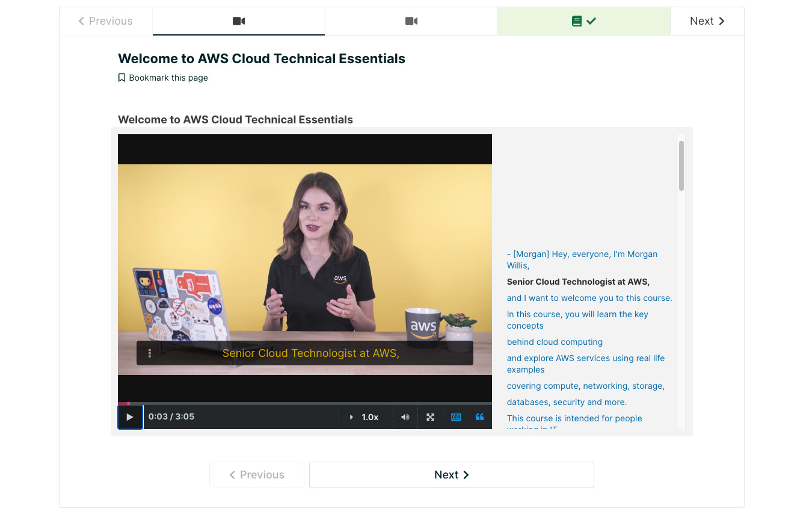Screen dimensions: 812x517
Task: Click the bookmark icon next to page title
Action: [121, 77]
